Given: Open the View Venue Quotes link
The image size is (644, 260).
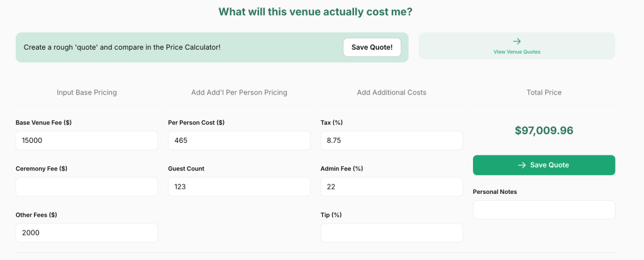Looking at the screenshot, I should point(517,52).
